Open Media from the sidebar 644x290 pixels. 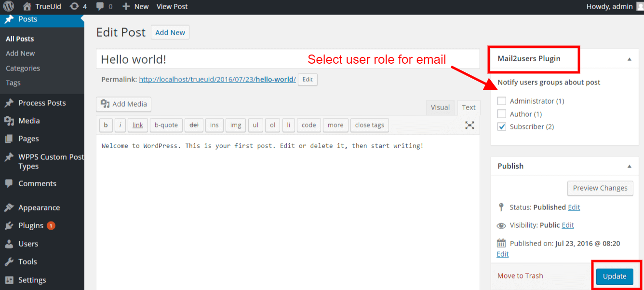click(x=29, y=121)
